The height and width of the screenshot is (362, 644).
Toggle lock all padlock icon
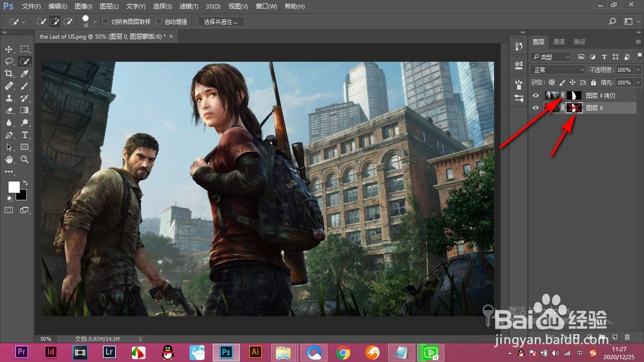(x=593, y=82)
